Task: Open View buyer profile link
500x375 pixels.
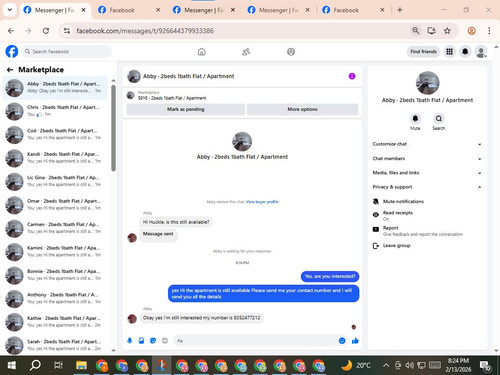Action: tap(262, 202)
